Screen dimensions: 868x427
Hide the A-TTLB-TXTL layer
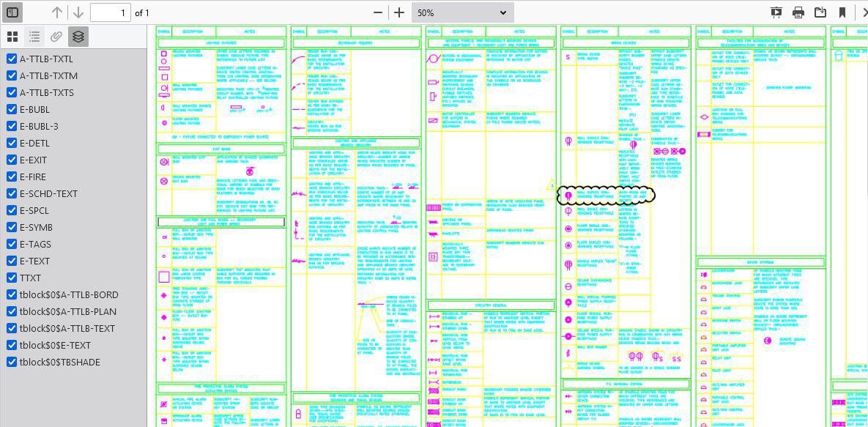point(12,59)
